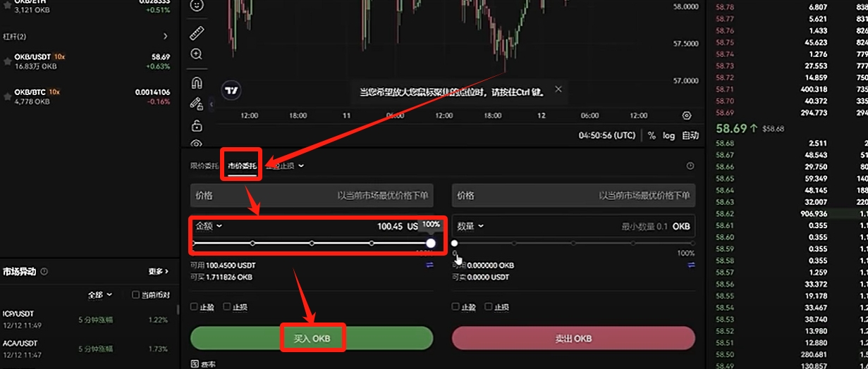Viewport: 868px width, 369px height.
Task: Tick the 止损 checkbox in buy panel
Action: pos(226,307)
